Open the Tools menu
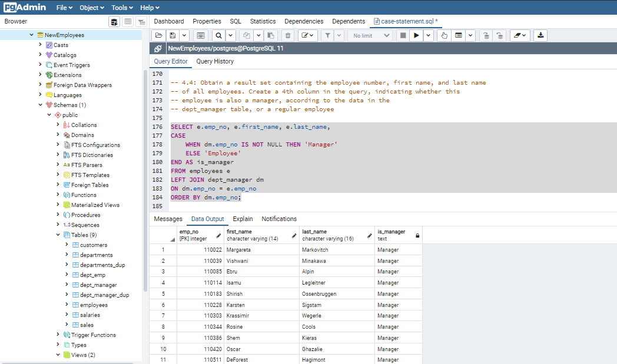Screen dimensions: 617x364 [x=122, y=8]
